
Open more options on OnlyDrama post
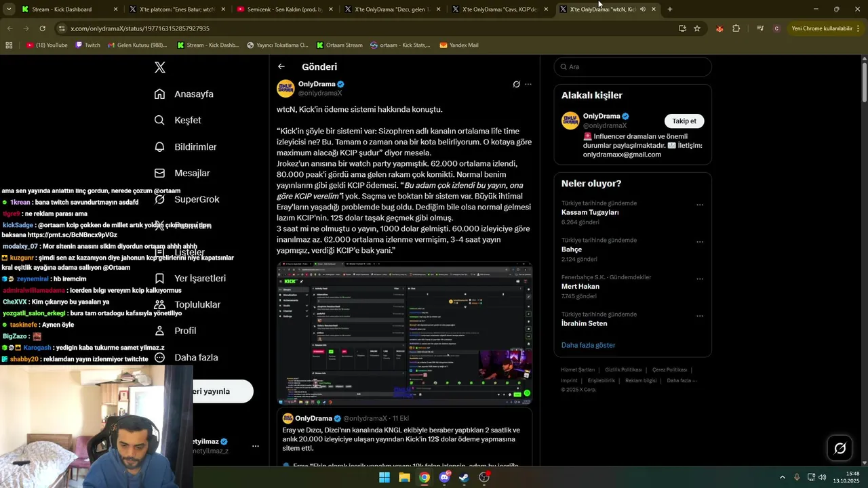coord(528,85)
